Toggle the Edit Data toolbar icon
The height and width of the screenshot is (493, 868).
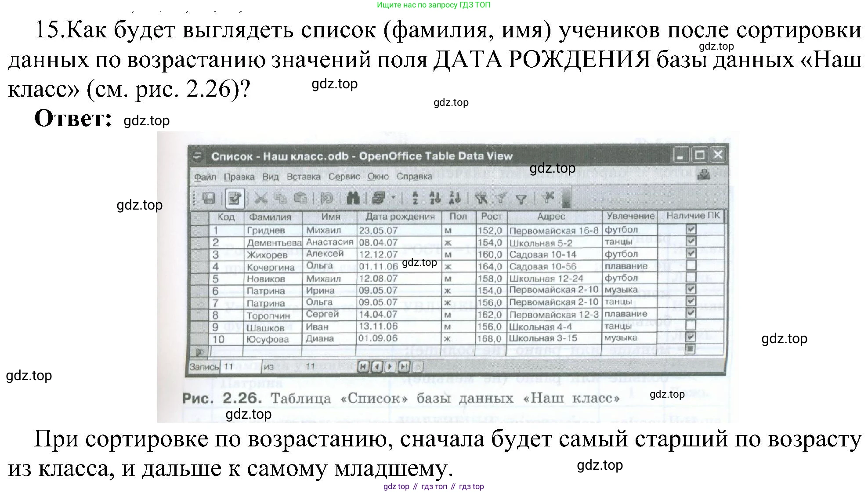[x=235, y=198]
